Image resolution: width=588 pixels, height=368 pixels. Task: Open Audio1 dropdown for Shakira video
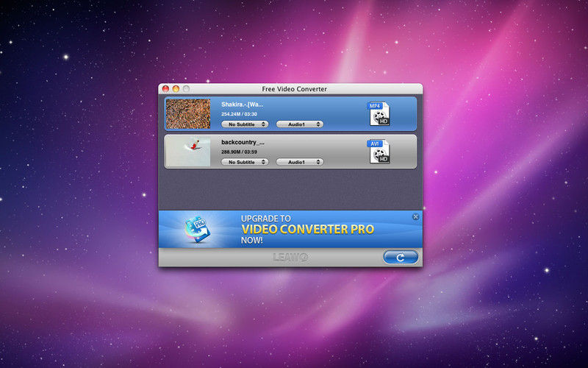pos(300,124)
